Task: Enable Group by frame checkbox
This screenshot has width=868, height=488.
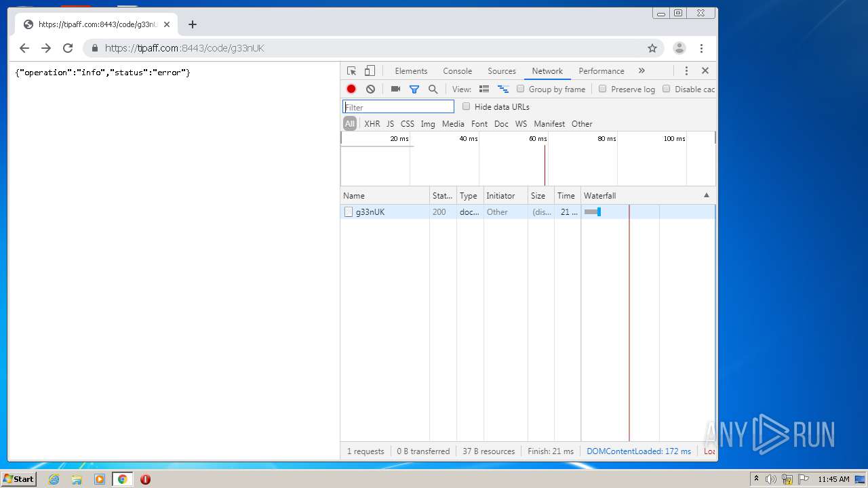Action: point(521,89)
